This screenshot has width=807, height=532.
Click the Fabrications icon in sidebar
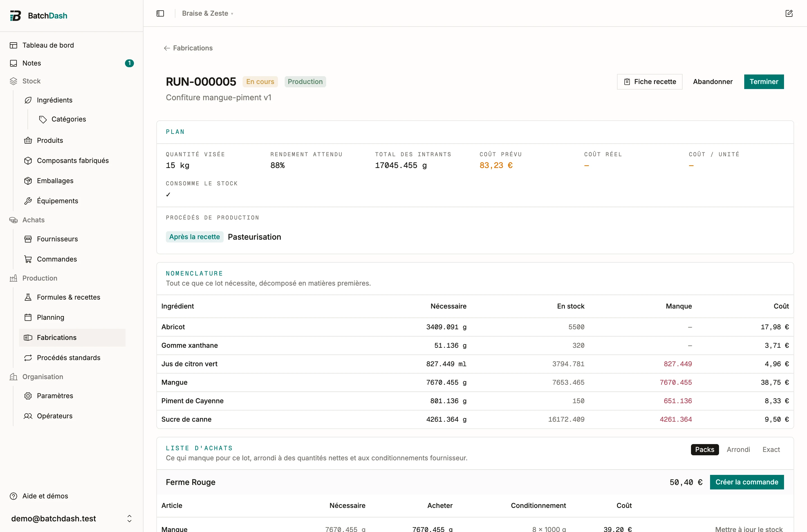click(28, 338)
